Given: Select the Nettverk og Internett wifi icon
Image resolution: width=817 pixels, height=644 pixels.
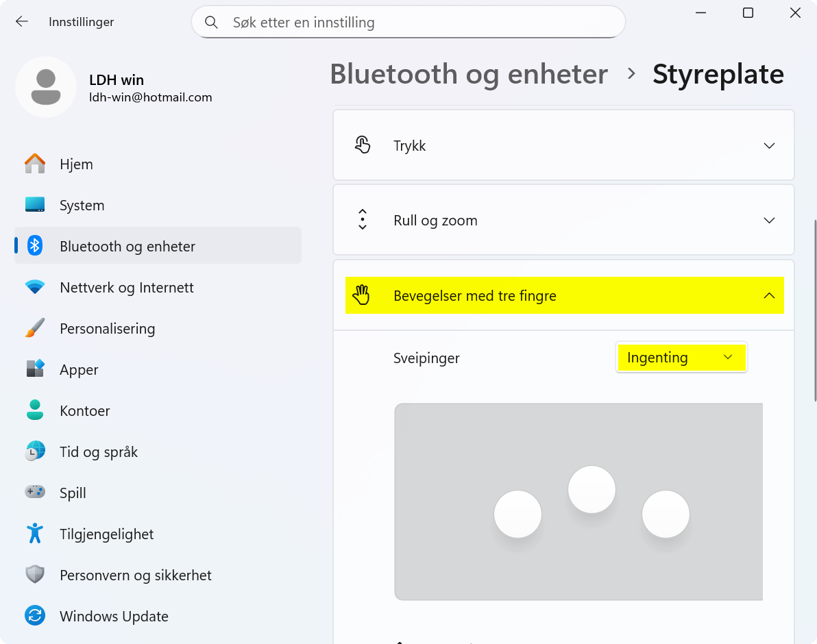Looking at the screenshot, I should click(x=34, y=287).
